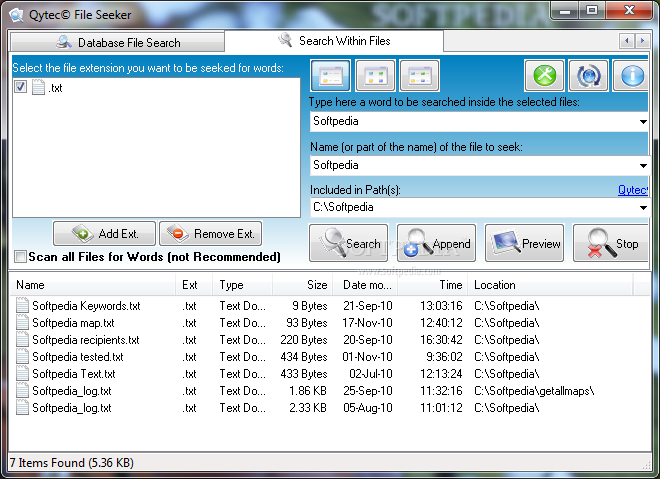Switch to Database File Search tab
Screen dimensions: 660x479
[x=118, y=43]
